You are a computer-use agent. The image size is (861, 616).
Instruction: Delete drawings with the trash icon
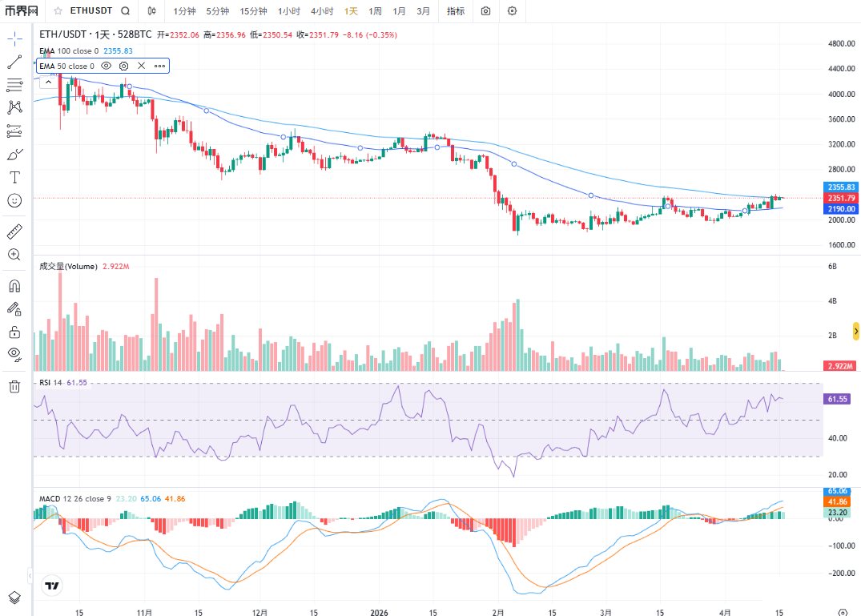14,387
